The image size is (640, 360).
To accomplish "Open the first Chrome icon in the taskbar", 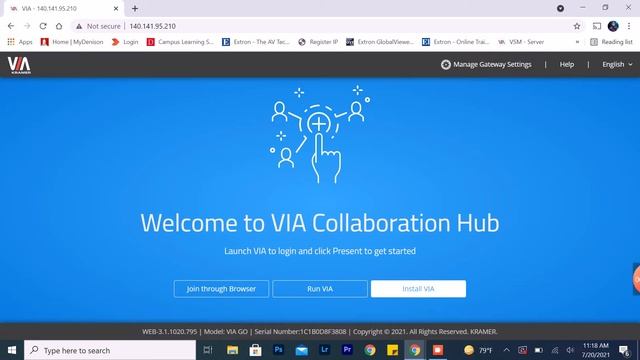I will point(370,350).
